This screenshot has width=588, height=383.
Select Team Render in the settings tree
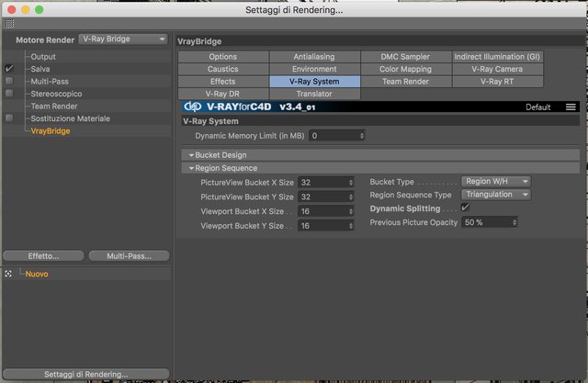point(54,106)
